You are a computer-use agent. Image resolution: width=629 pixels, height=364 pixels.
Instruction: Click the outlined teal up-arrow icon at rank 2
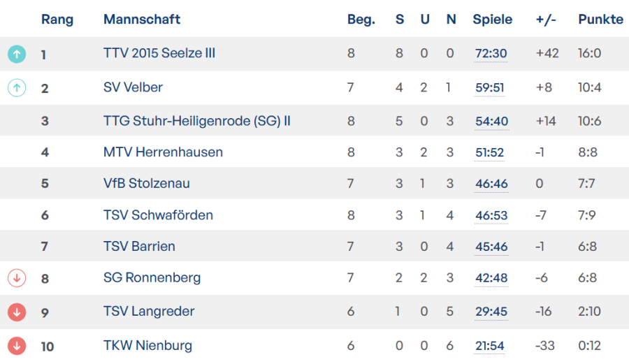click(x=17, y=87)
